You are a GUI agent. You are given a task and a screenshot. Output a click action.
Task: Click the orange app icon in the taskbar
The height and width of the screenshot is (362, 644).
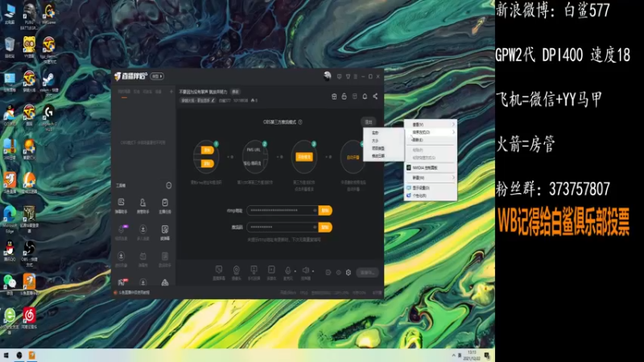click(x=31, y=355)
